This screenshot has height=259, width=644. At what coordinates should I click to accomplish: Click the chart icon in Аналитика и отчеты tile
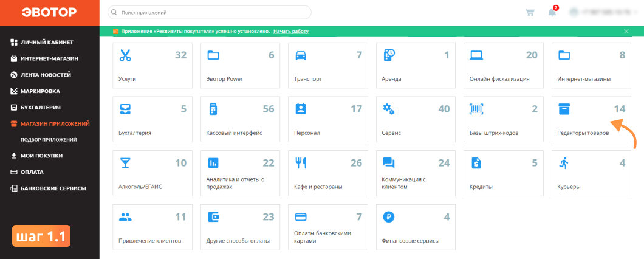213,163
